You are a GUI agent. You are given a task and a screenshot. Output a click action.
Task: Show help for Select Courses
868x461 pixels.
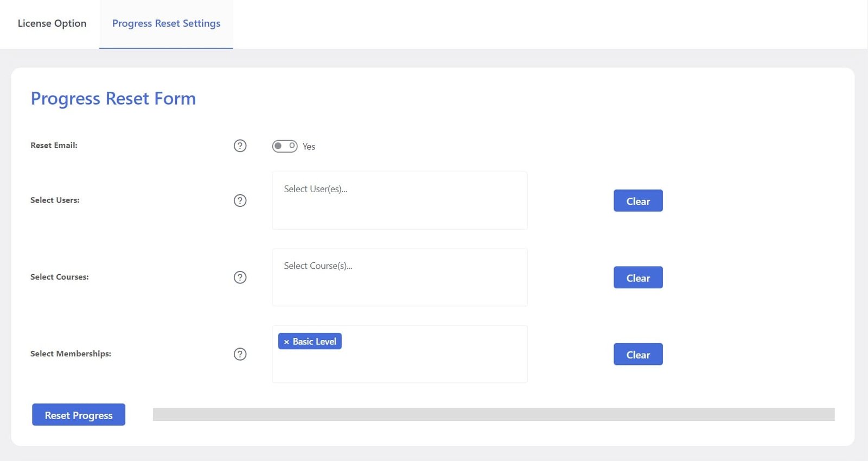pyautogui.click(x=240, y=277)
